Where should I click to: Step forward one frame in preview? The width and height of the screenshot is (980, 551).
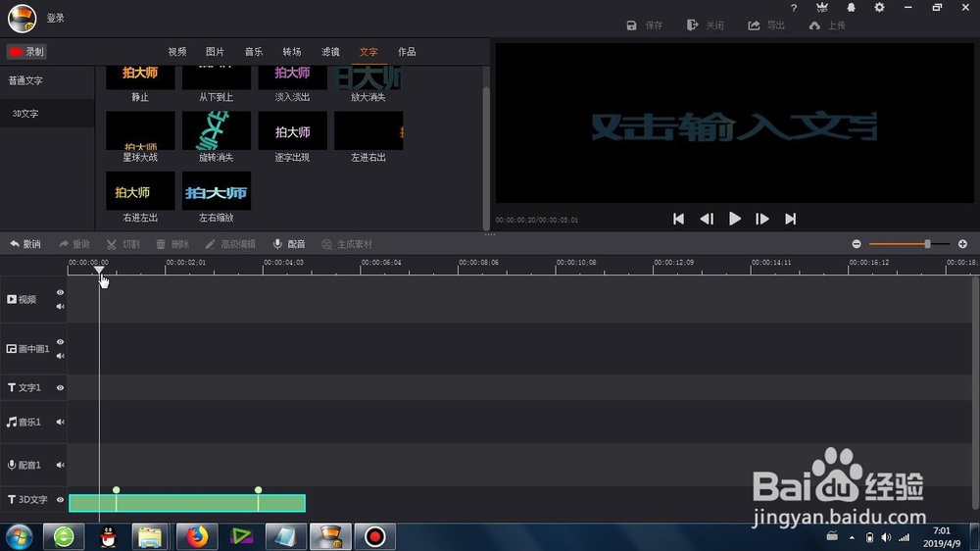pyautogui.click(x=761, y=219)
